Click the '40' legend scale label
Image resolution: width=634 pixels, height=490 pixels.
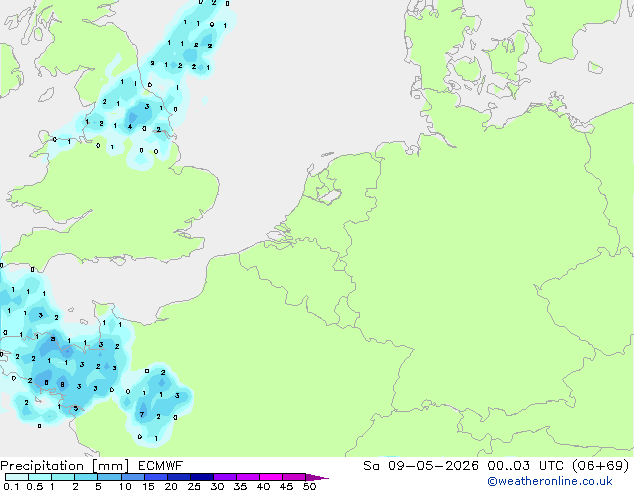tap(263, 486)
